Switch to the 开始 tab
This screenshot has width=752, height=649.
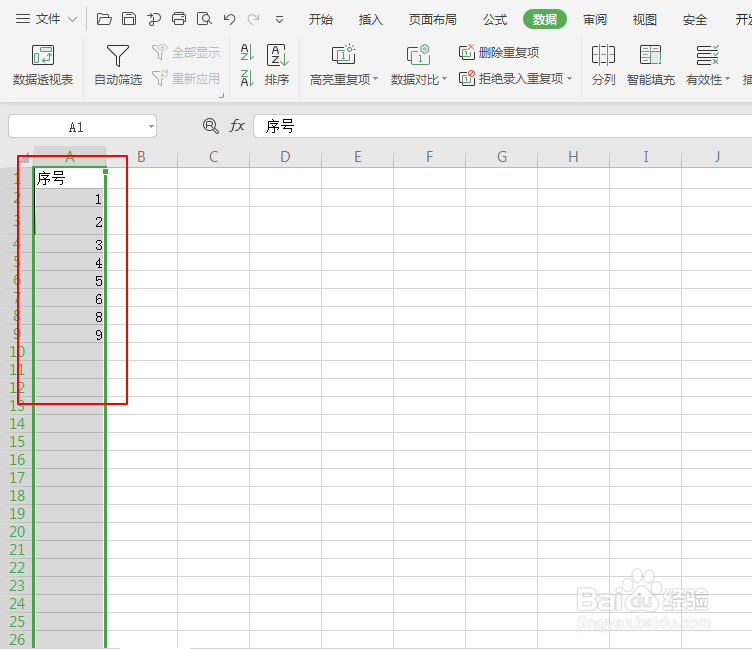(320, 20)
